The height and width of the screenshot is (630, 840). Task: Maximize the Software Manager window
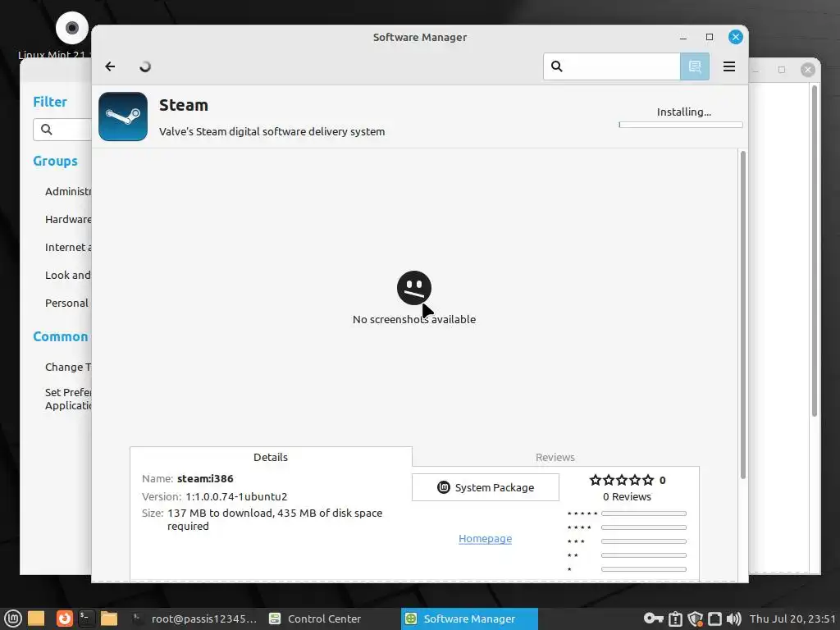(x=710, y=37)
